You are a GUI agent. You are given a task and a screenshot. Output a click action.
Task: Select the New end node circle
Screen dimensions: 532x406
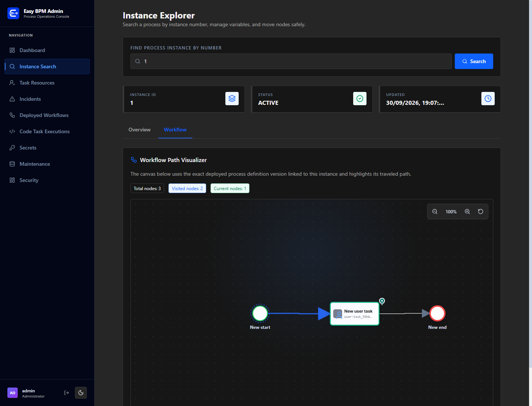tap(437, 313)
